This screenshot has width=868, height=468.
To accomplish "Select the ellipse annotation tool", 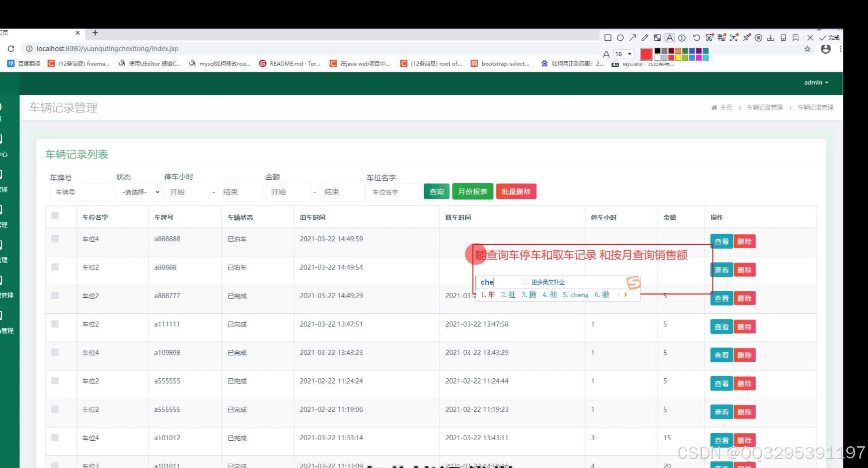I will coord(620,38).
